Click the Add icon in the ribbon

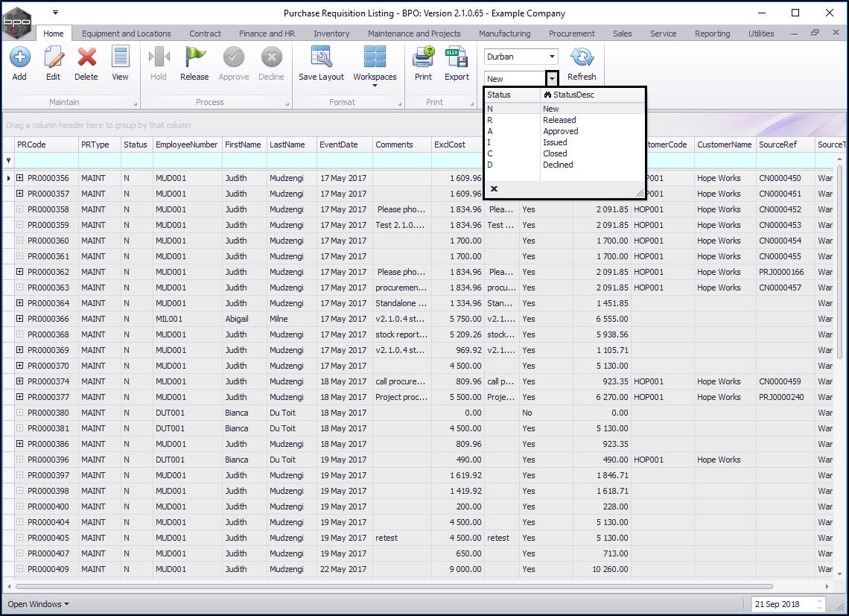(19, 63)
